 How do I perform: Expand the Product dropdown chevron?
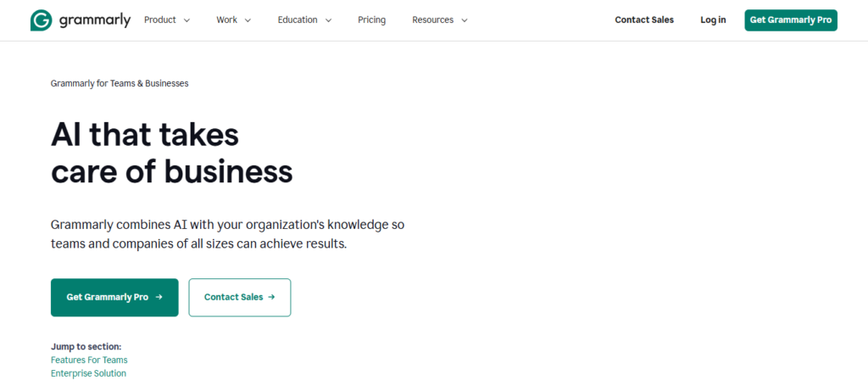[x=186, y=20]
